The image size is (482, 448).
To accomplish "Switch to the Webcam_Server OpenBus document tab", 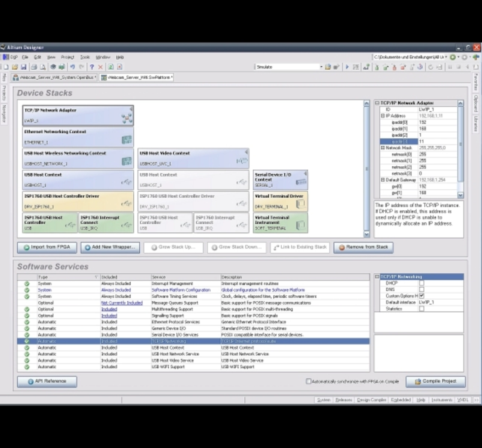I will 54,78.
